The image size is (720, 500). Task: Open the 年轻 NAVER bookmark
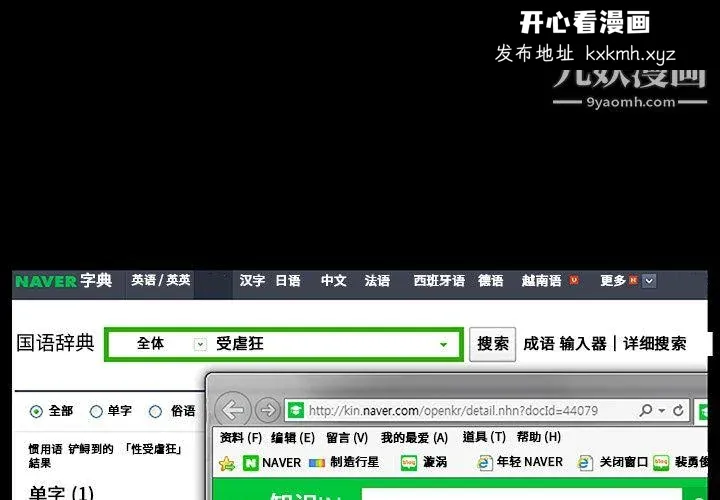(x=520, y=462)
